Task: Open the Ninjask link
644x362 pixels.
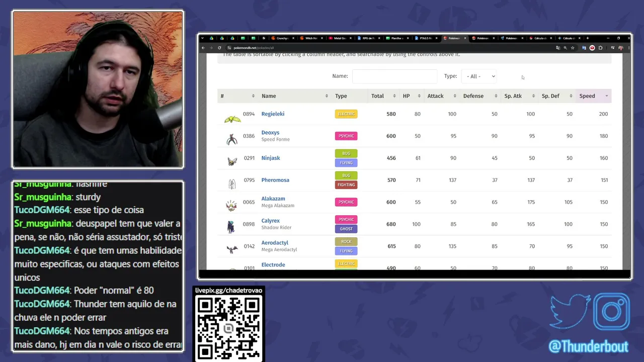Action: (271, 158)
